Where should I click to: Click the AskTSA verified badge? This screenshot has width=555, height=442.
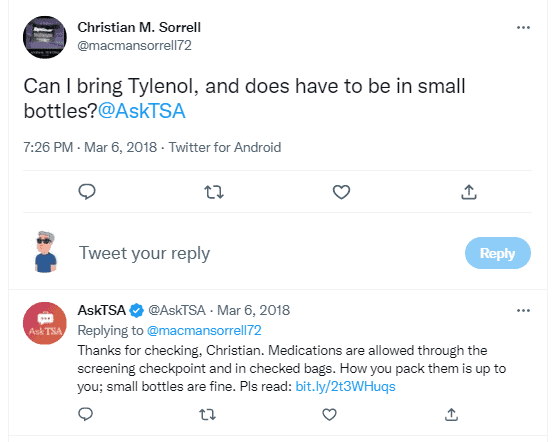137,311
